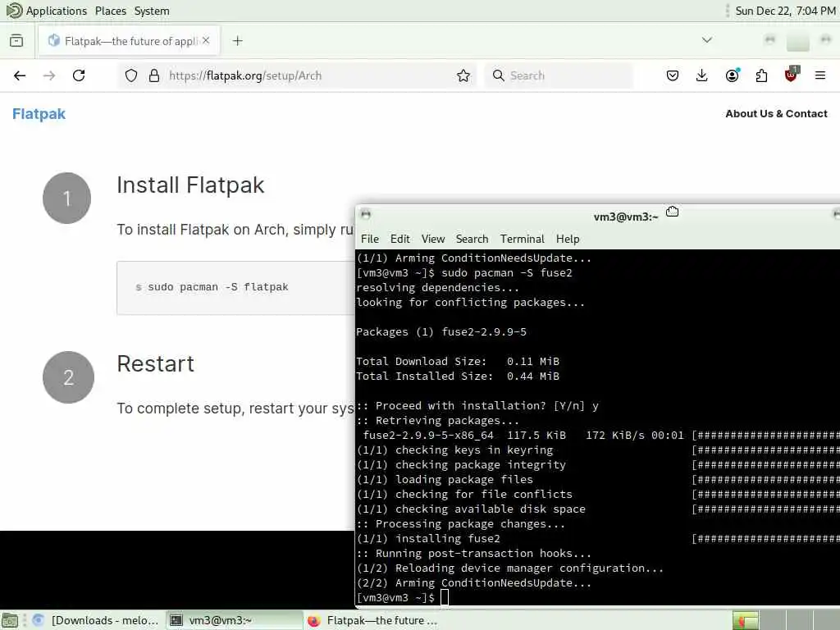Viewport: 840px width, 630px height.
Task: Click the step 2 number circle
Action: [x=69, y=377]
